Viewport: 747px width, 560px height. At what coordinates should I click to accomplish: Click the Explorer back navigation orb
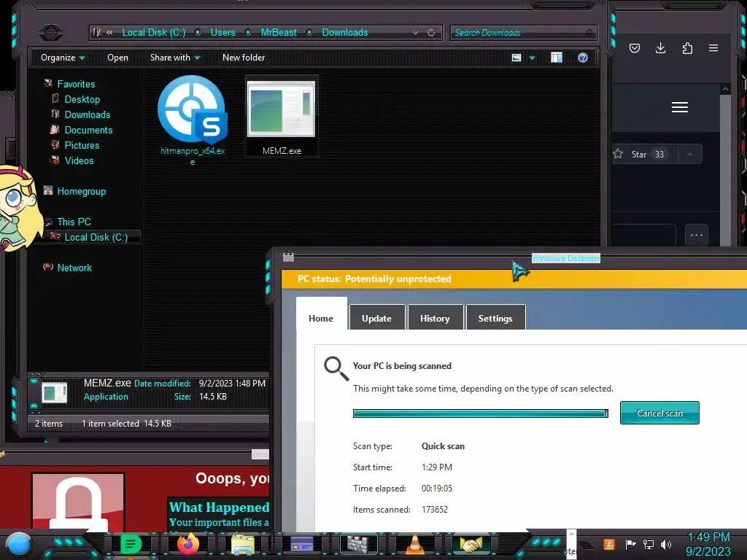(x=51, y=32)
